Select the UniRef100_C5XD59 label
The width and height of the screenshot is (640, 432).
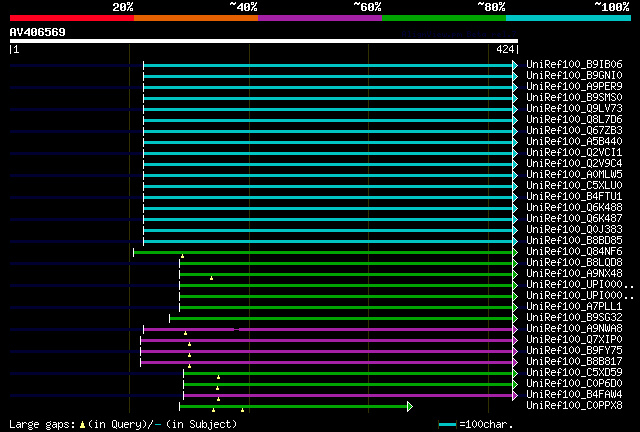tap(574, 373)
